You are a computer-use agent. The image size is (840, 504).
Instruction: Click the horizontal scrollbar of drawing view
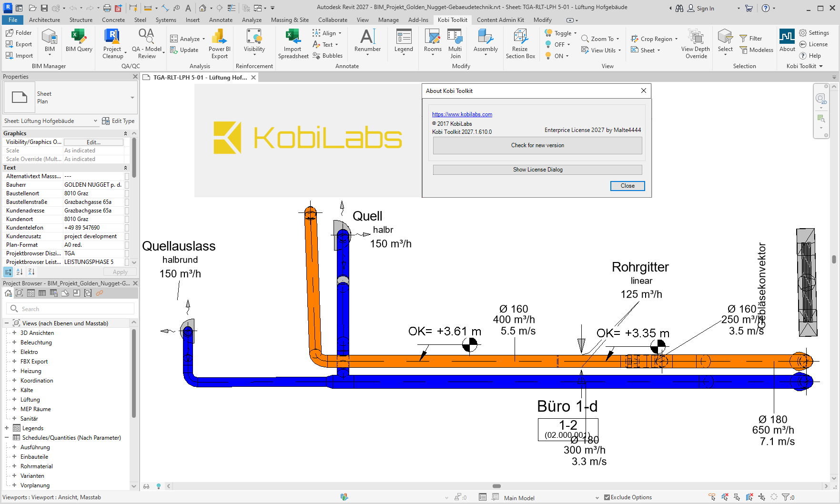497,486
